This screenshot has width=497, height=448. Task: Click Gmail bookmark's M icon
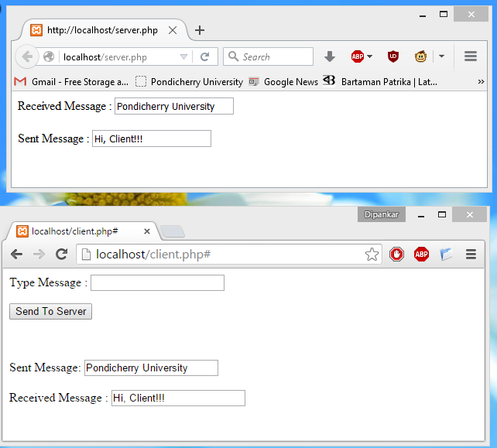tap(20, 82)
